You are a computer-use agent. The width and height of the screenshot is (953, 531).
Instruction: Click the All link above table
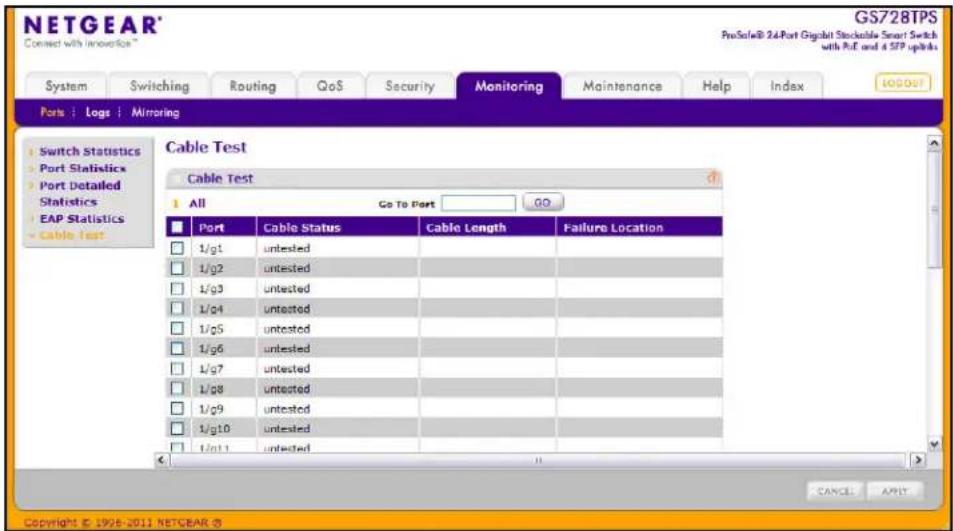point(197,204)
